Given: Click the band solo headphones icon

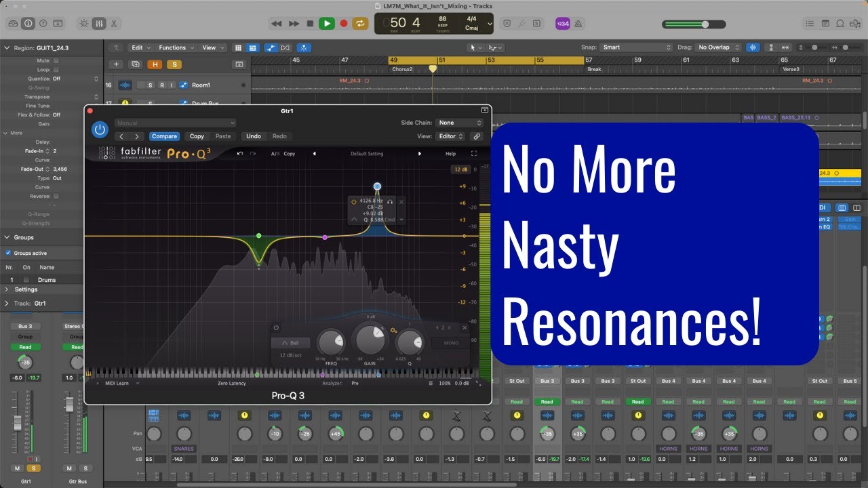Looking at the screenshot, I should [x=390, y=202].
